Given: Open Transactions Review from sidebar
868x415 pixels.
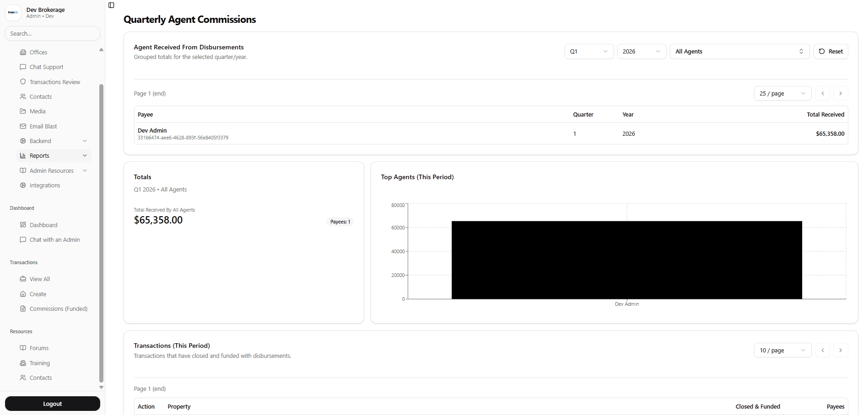Looking at the screenshot, I should point(54,82).
